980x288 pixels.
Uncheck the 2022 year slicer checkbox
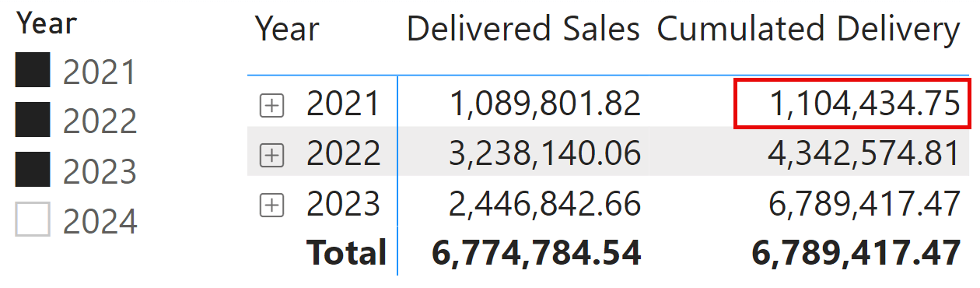33,119
